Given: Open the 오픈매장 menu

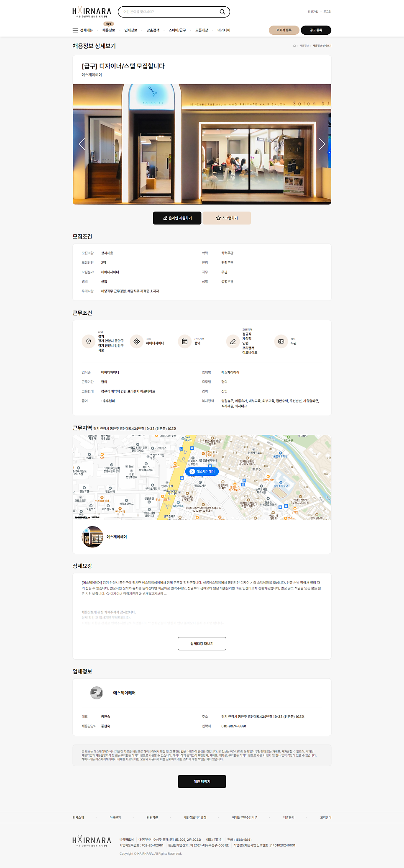Looking at the screenshot, I should click(202, 30).
